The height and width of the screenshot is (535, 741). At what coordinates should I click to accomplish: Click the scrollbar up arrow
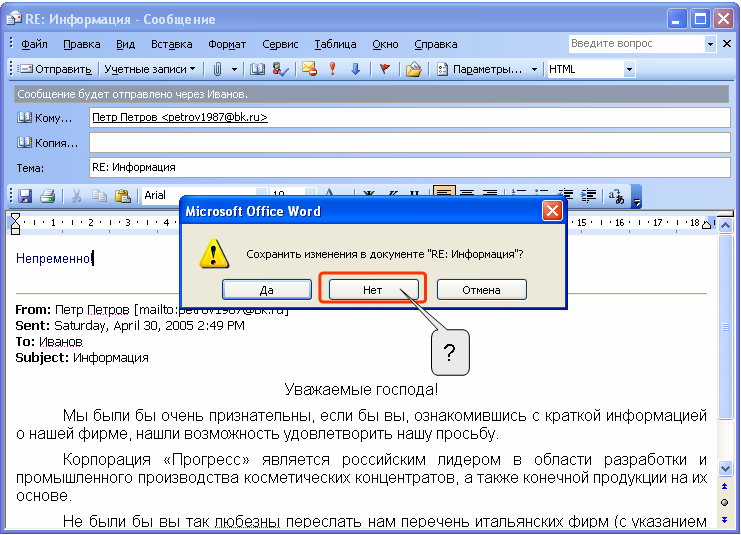725,225
